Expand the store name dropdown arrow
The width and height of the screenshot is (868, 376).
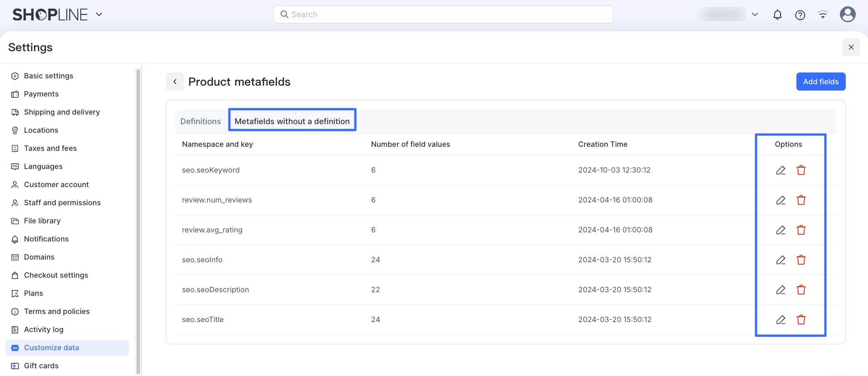755,14
